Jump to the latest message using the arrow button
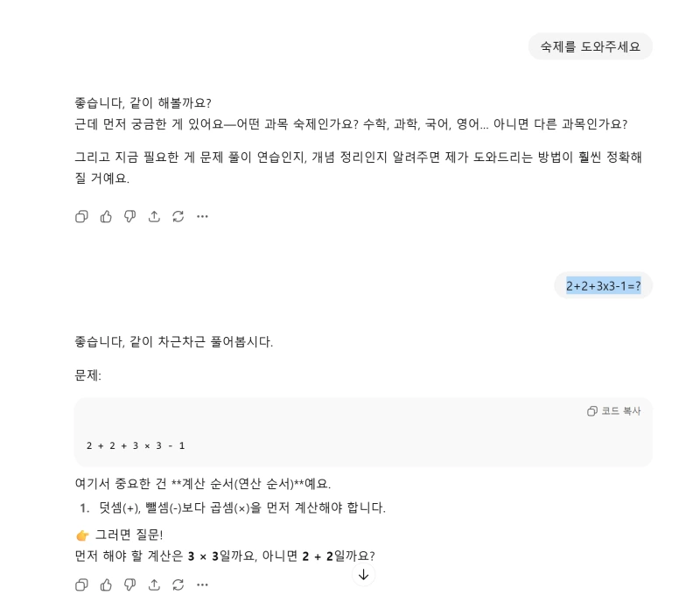This screenshot has height=602, width=700. pyautogui.click(x=364, y=575)
